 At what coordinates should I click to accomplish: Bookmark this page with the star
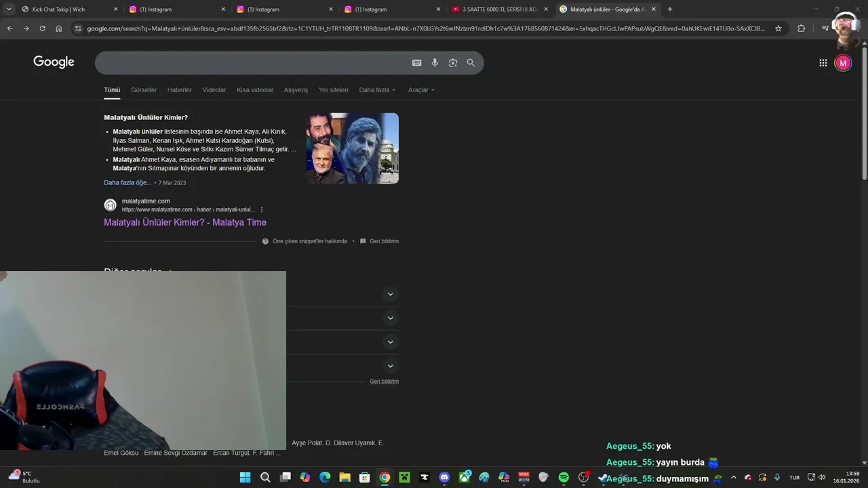778,28
